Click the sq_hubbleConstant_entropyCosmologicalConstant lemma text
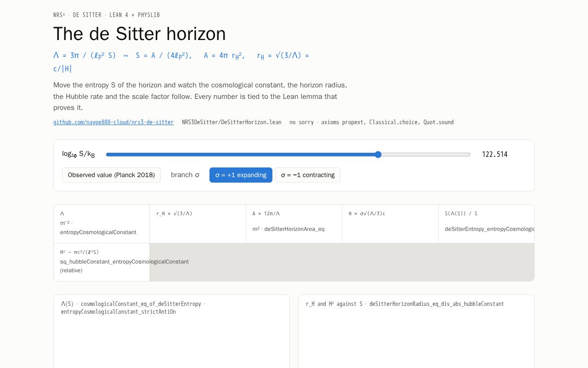This screenshot has width=588, height=368. 124,262
